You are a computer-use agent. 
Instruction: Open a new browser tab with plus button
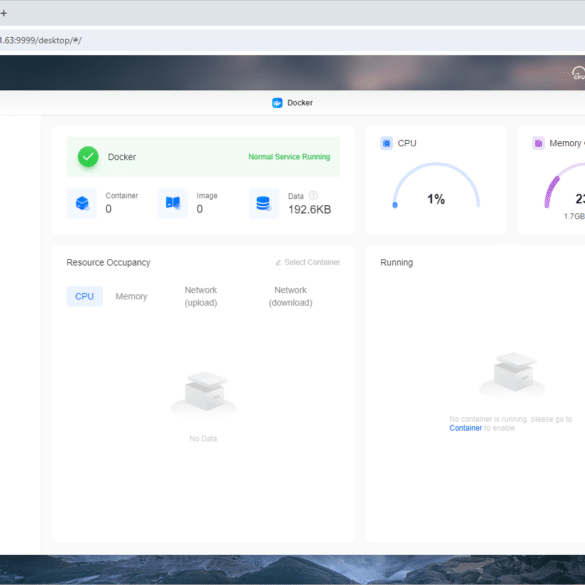coord(4,13)
